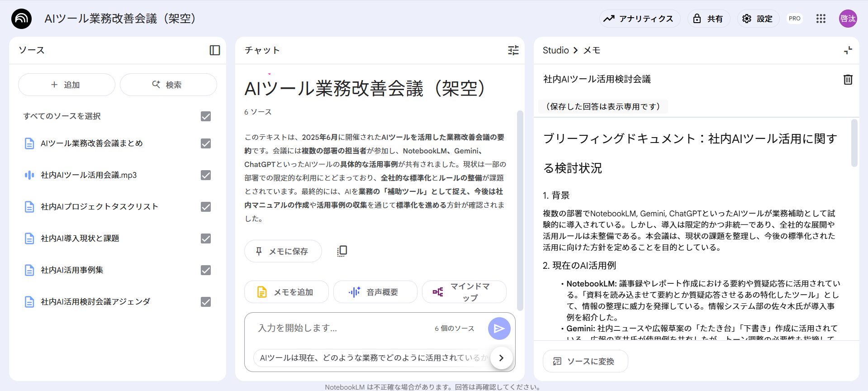868x391 pixels.
Task: Click the pin icon on メモに保存
Action: click(x=259, y=251)
